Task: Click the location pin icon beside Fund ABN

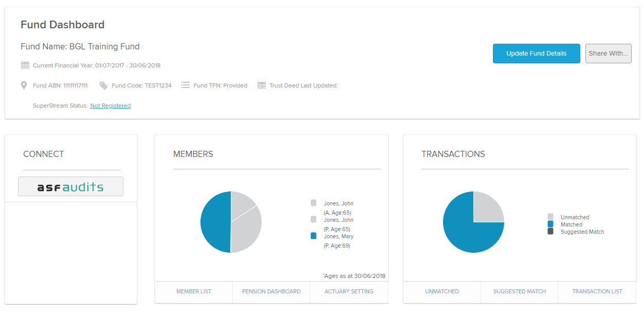Action: (x=24, y=85)
